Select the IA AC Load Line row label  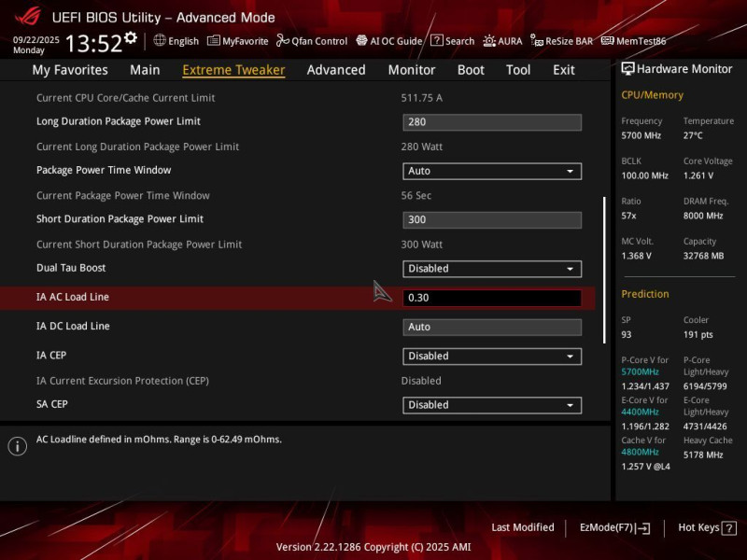pos(73,297)
